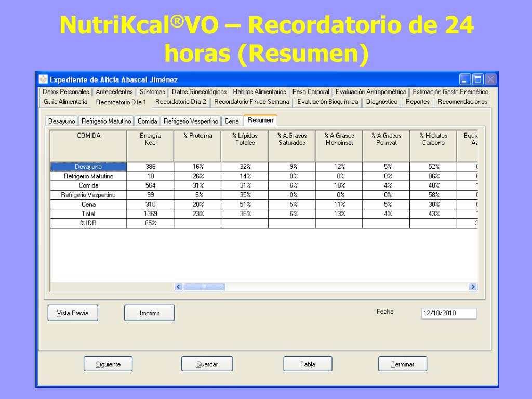Click the left arrow of the horizontal scrollbar
Viewport: 532px width, 399px height.
pyautogui.click(x=179, y=287)
